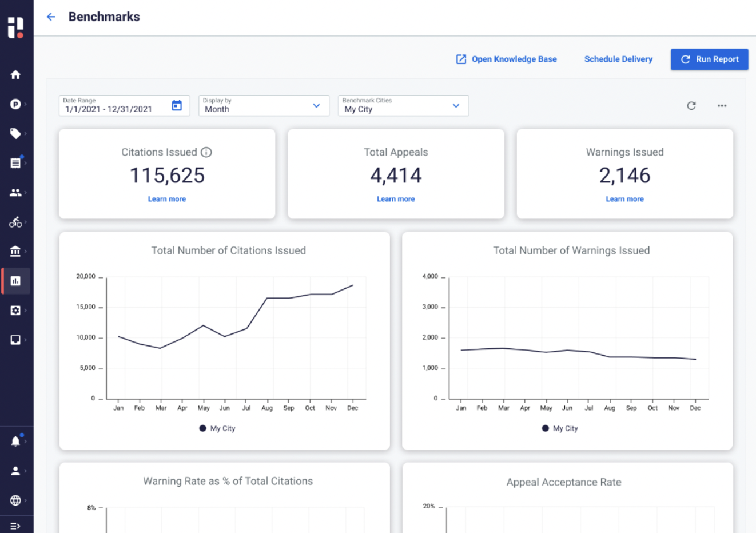Toggle My City legend in Citations chart
The height and width of the screenshot is (533, 756).
pyautogui.click(x=217, y=428)
